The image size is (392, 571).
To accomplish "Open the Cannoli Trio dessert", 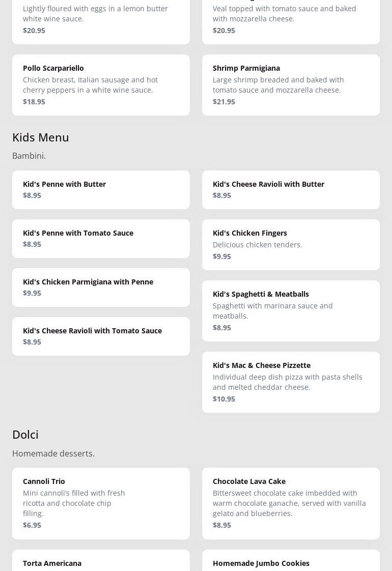I will click(101, 503).
